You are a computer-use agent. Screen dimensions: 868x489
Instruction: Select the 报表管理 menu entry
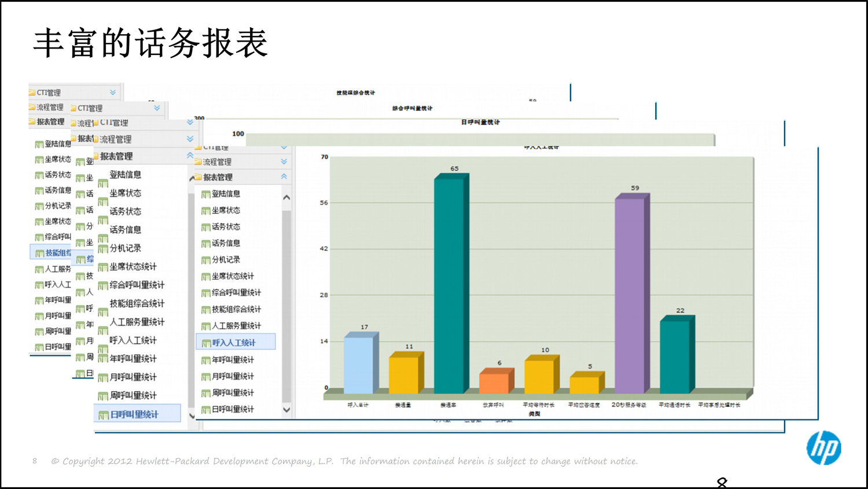pyautogui.click(x=220, y=177)
